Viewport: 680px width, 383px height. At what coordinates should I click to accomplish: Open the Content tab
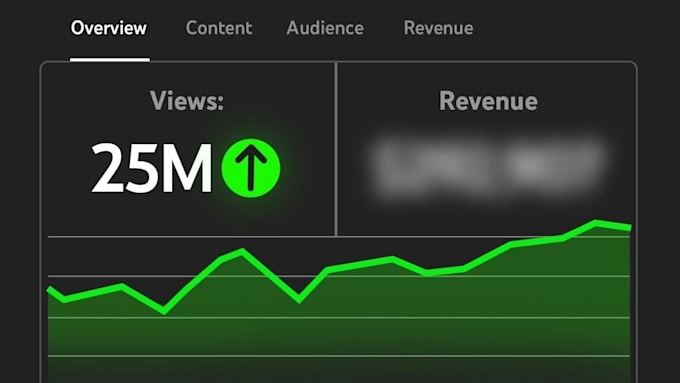point(219,28)
